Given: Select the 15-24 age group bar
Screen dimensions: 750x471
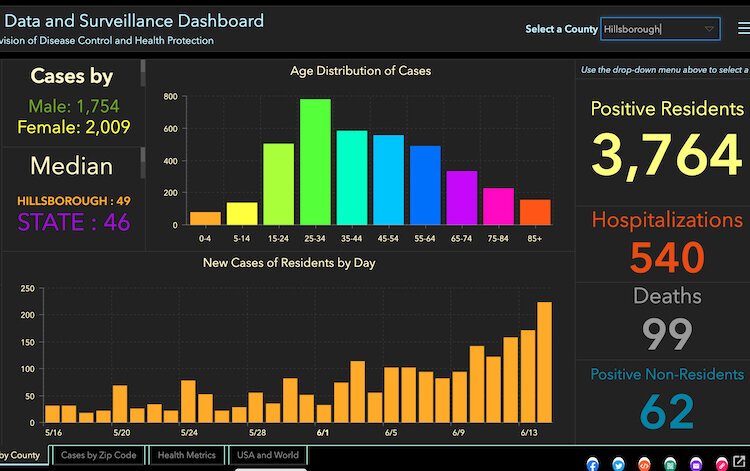Looking at the screenshot, I should [x=278, y=184].
